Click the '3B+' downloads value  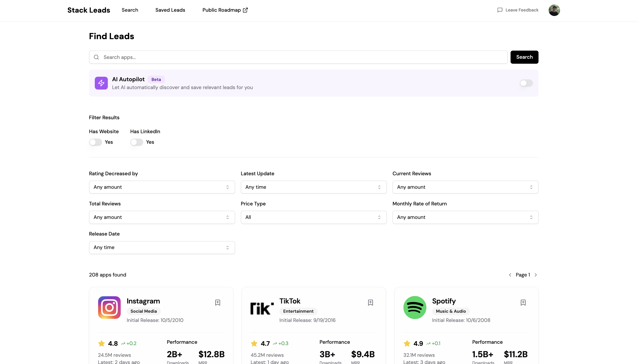[x=327, y=354]
